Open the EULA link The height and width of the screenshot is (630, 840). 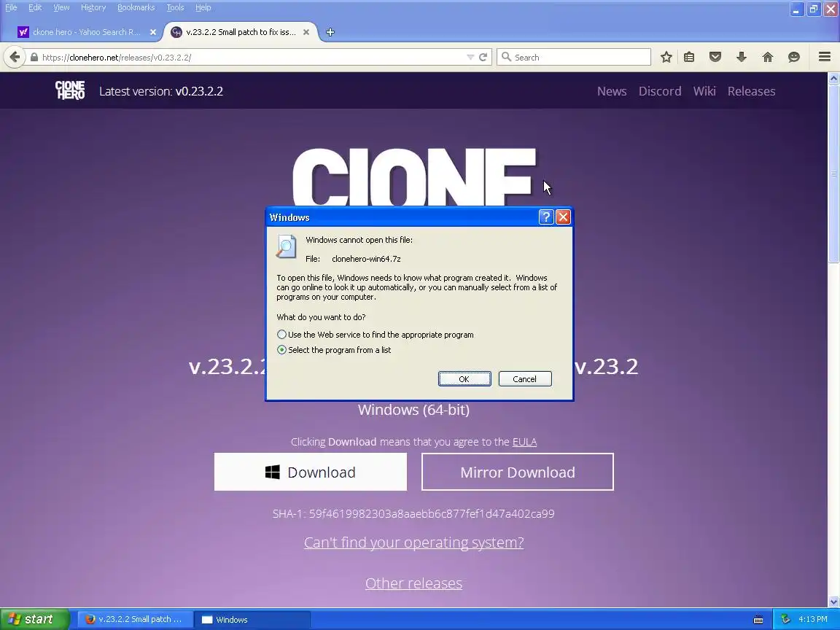click(524, 442)
